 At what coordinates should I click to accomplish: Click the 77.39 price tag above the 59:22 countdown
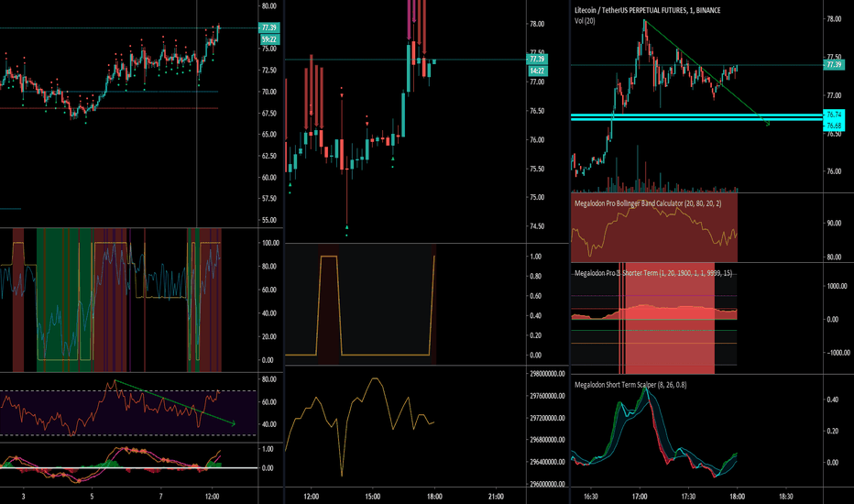pyautogui.click(x=269, y=27)
